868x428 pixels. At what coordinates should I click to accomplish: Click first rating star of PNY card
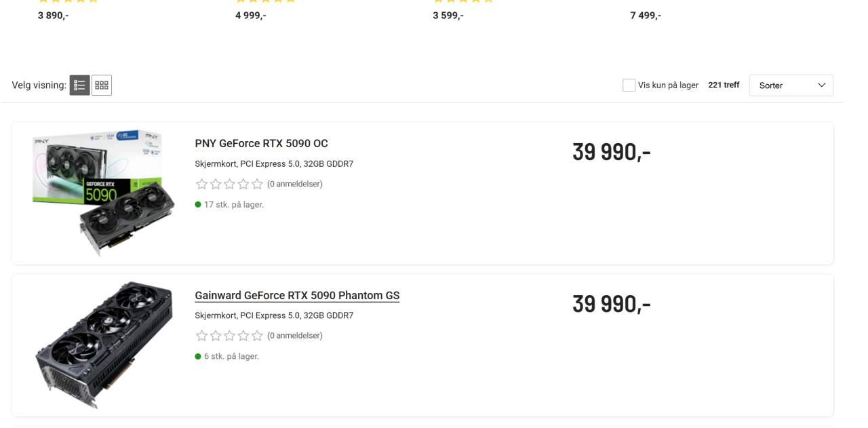pyautogui.click(x=201, y=184)
